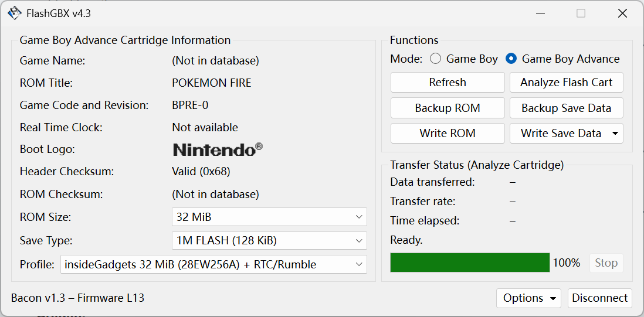Click Analyze Flash Cart button
The image size is (644, 317).
pyautogui.click(x=566, y=83)
